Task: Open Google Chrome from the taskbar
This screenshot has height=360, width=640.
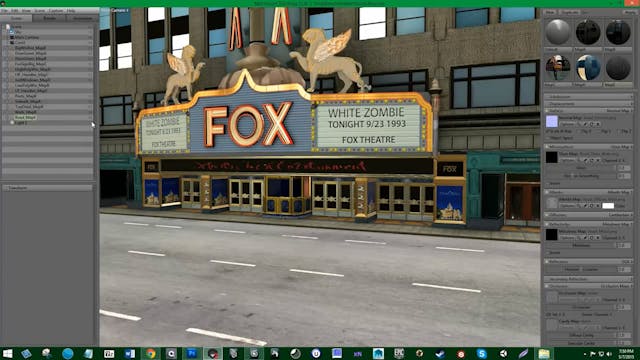Action: tap(151, 353)
